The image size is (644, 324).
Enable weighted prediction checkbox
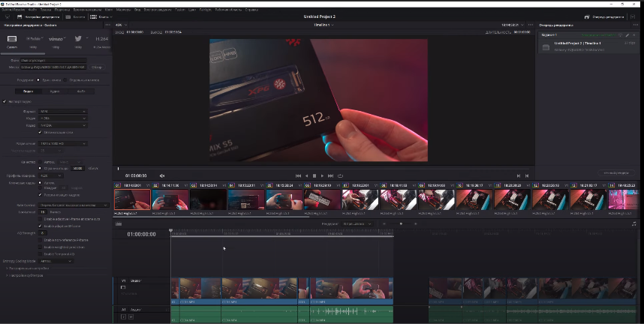40,247
